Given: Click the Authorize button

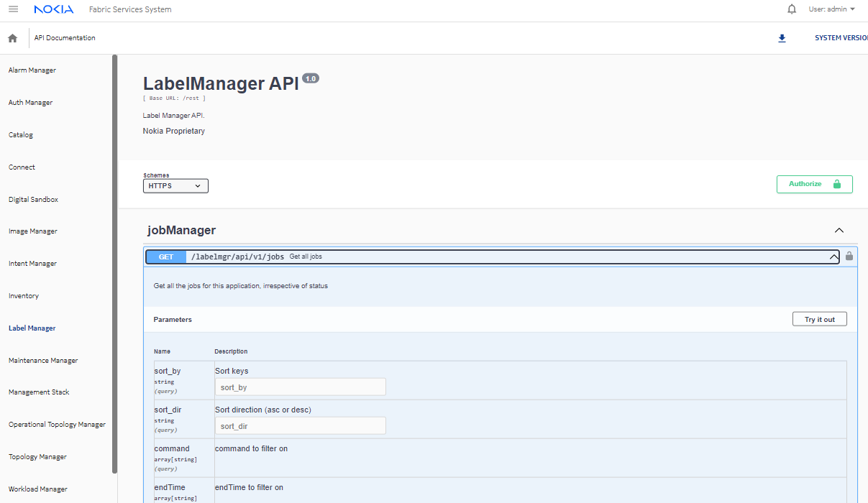Looking at the screenshot, I should [815, 184].
